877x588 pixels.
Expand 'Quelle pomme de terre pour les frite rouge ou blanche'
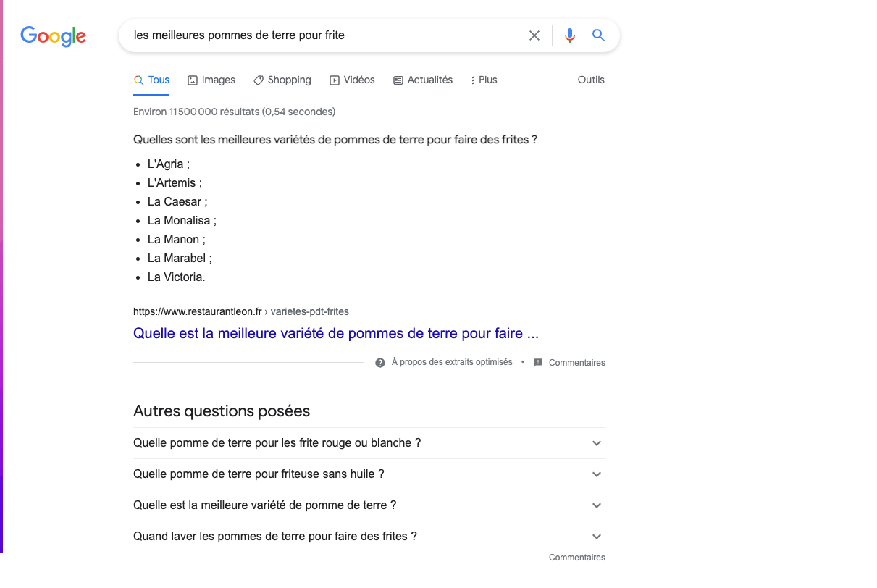[x=369, y=443]
